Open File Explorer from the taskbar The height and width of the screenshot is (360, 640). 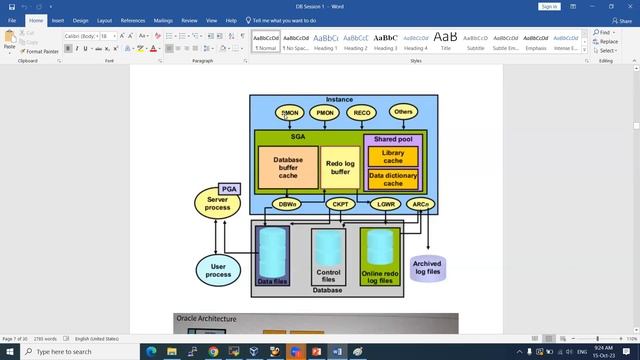click(x=172, y=351)
